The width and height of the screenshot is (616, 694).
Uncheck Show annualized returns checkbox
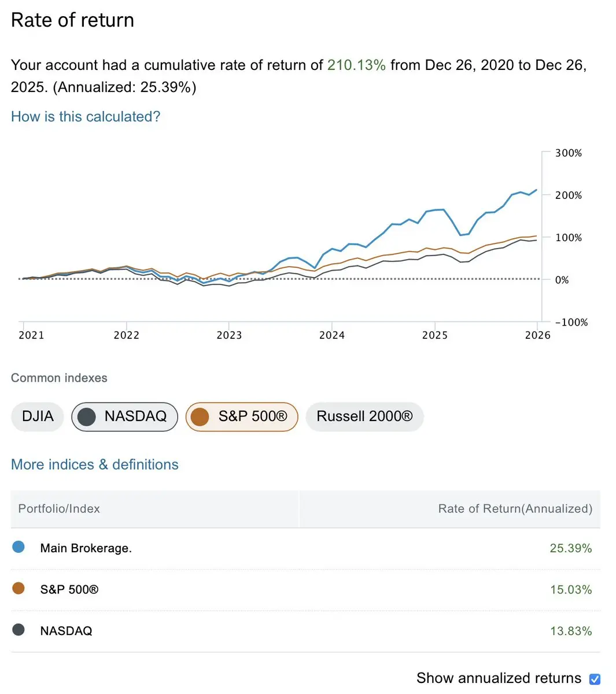pyautogui.click(x=595, y=679)
